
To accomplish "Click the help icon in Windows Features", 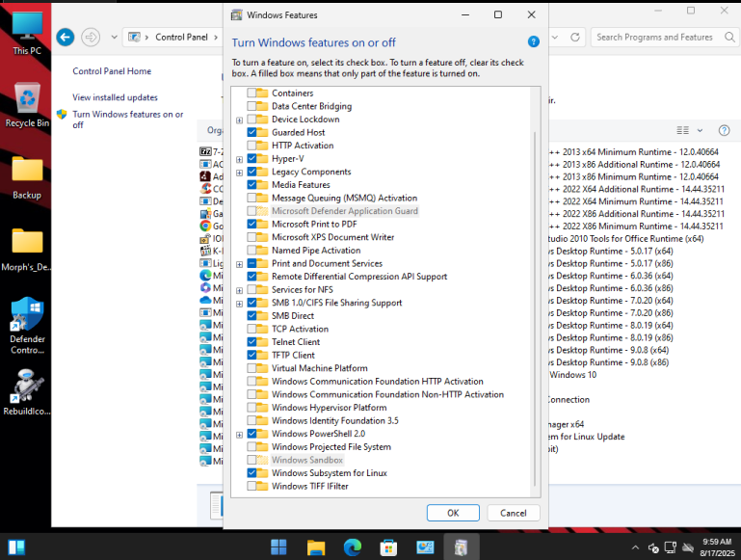I will [x=533, y=42].
